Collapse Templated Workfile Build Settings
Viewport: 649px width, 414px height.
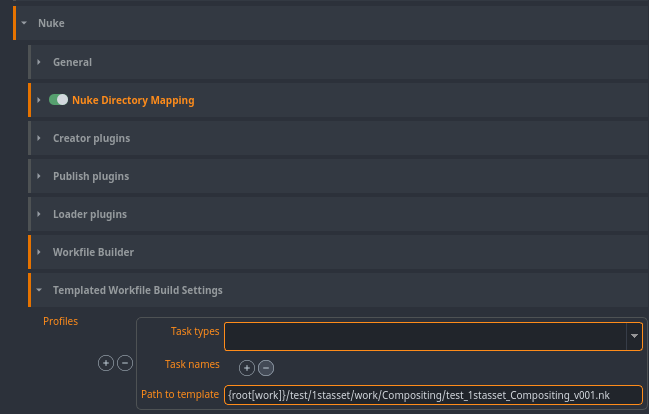(x=39, y=290)
